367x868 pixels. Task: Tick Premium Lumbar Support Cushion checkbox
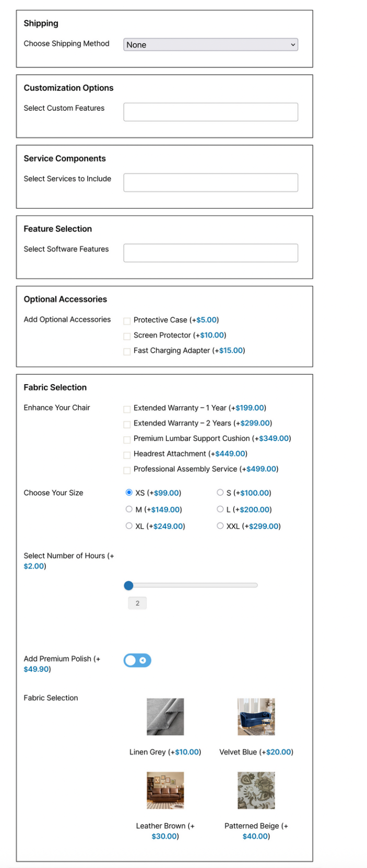coord(127,439)
